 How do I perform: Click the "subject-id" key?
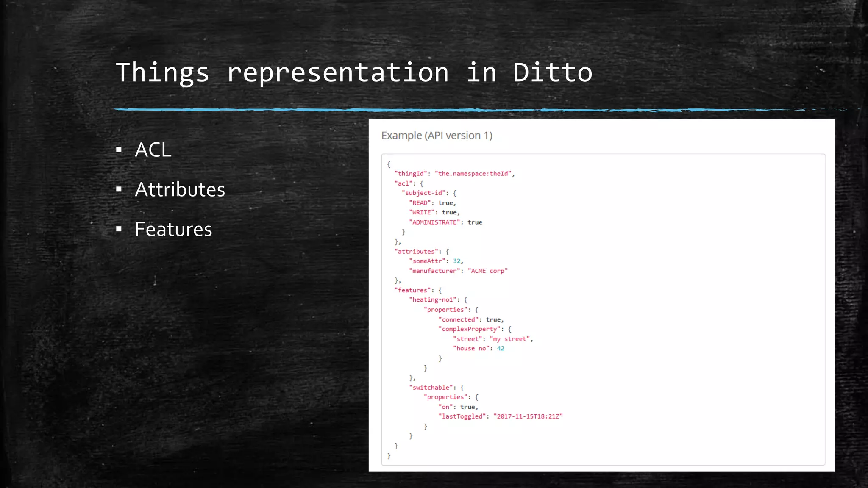(423, 193)
